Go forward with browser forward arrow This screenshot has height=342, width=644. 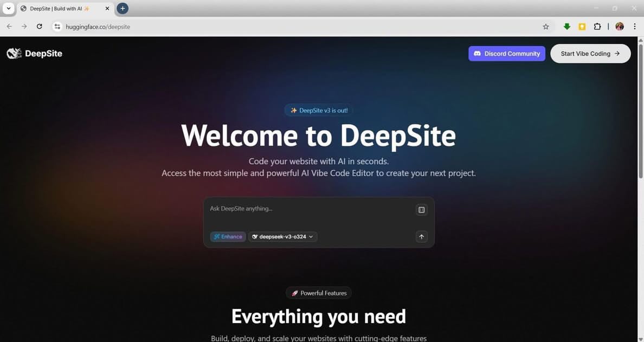[x=24, y=26]
